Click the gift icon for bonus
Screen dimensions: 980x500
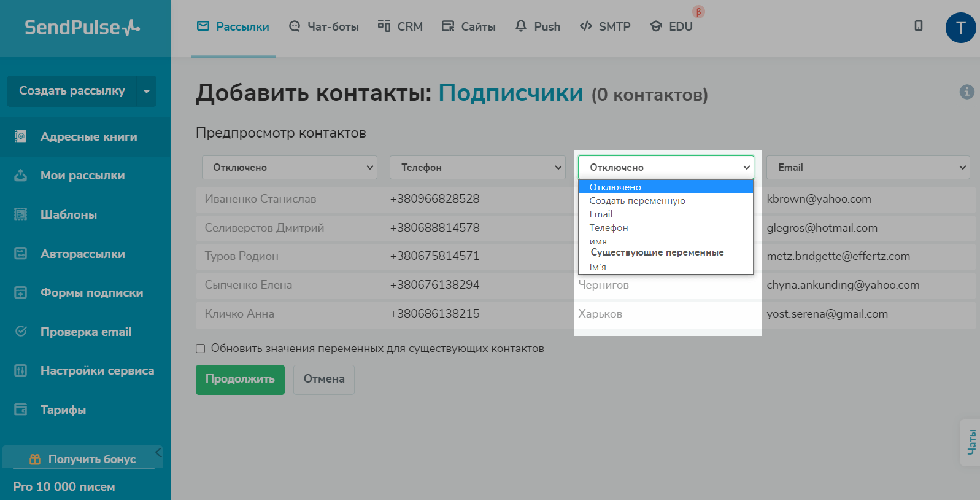click(35, 459)
